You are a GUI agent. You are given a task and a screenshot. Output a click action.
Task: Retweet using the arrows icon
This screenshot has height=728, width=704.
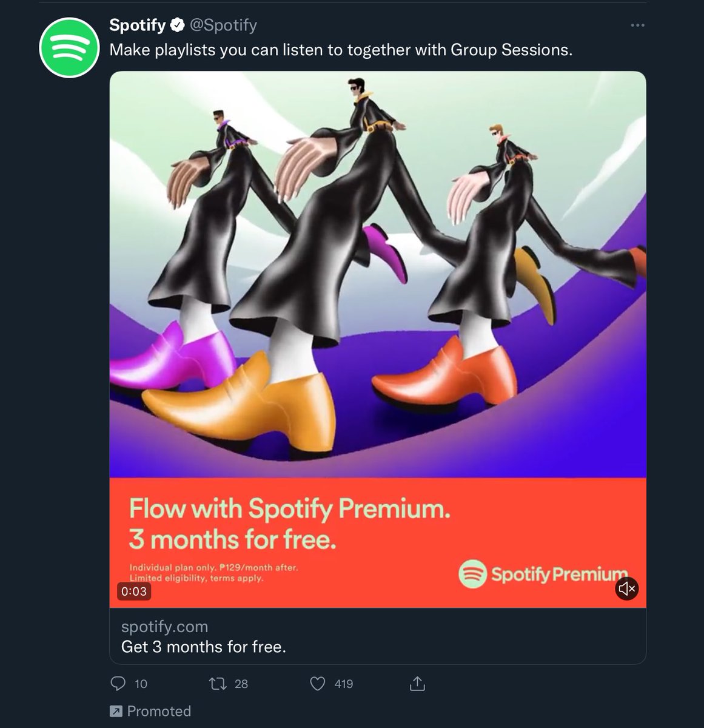218,684
